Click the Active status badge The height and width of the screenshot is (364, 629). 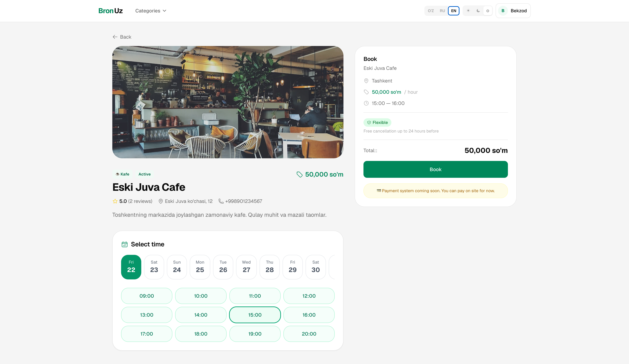click(x=144, y=174)
